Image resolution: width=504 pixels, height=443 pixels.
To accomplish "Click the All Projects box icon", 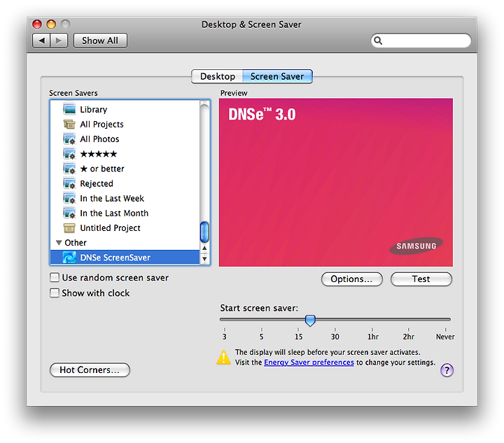I will coord(69,124).
